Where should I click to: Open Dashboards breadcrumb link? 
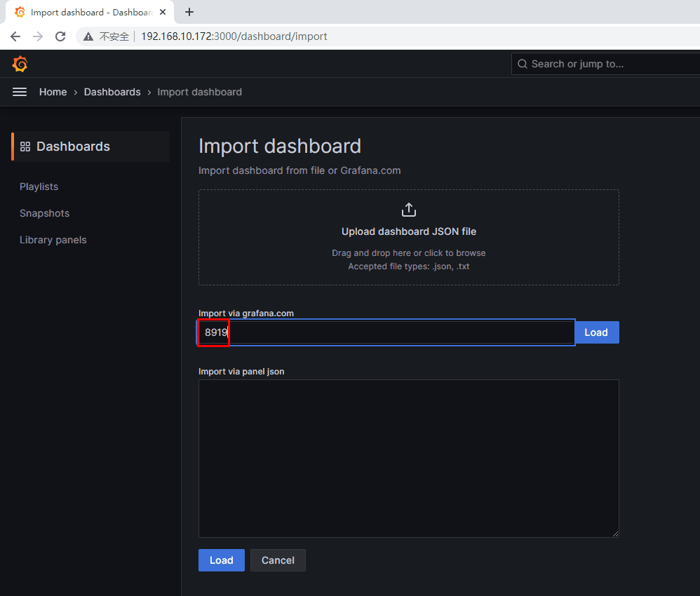click(x=112, y=92)
